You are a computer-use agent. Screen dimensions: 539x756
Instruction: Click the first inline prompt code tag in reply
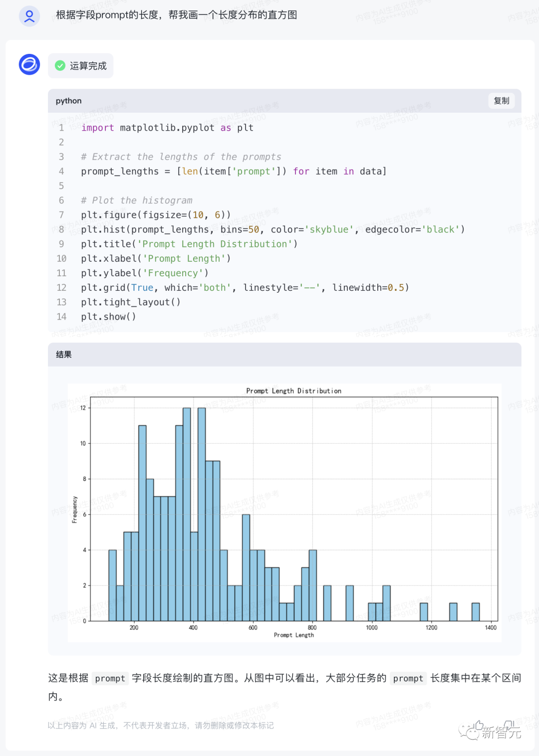pyautogui.click(x=110, y=678)
